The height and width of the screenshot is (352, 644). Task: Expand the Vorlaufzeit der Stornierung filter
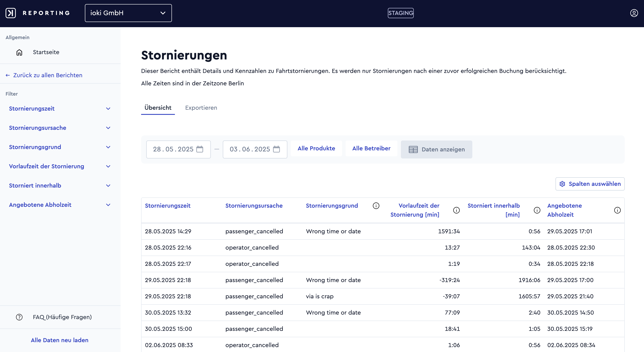60,166
